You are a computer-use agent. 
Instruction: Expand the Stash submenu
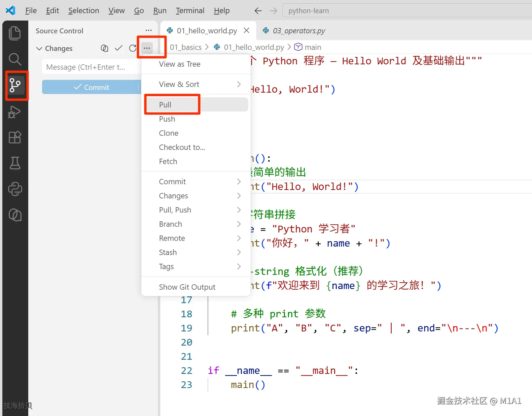pos(196,252)
